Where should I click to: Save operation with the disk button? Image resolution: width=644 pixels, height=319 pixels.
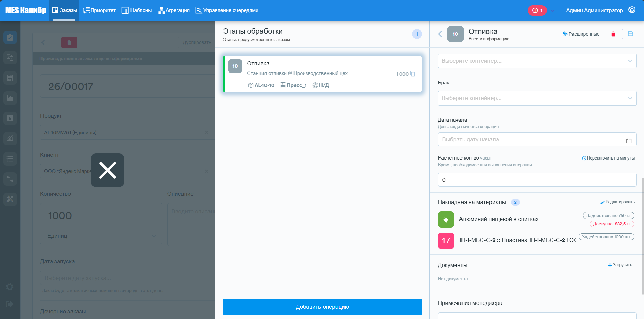pyautogui.click(x=631, y=34)
